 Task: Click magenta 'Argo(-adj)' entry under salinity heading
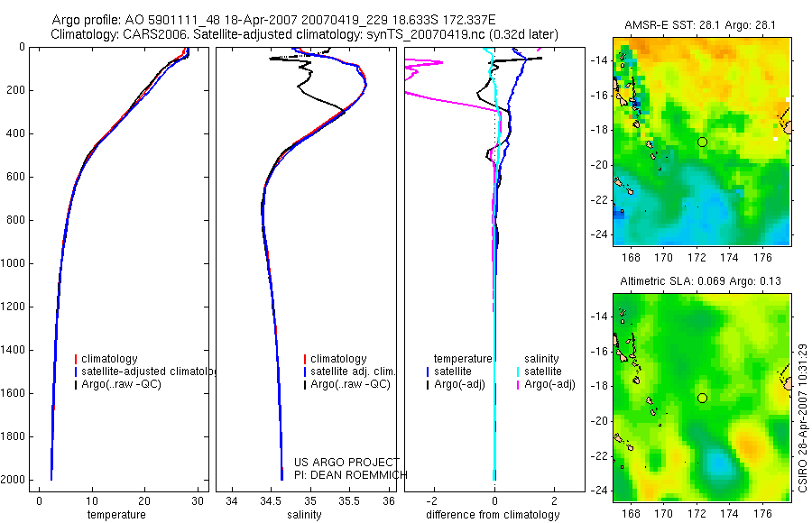tap(549, 384)
